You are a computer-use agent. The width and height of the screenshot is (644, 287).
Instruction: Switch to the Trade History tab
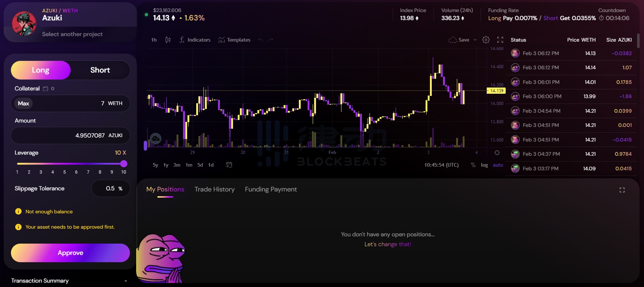(x=214, y=189)
